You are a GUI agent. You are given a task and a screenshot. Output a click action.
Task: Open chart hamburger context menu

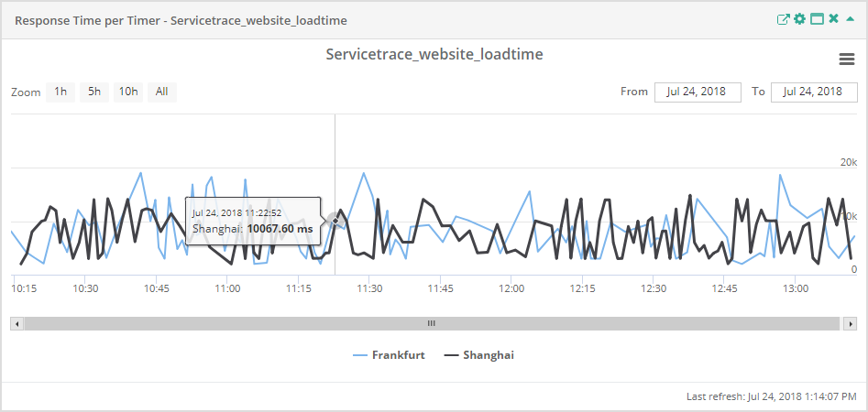847,59
